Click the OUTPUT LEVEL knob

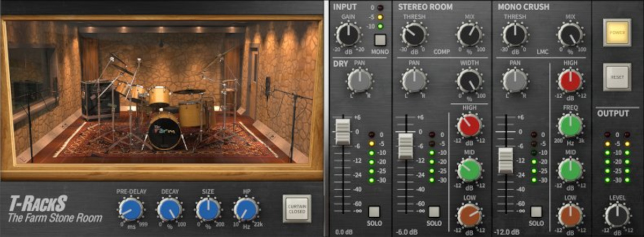[x=617, y=214]
